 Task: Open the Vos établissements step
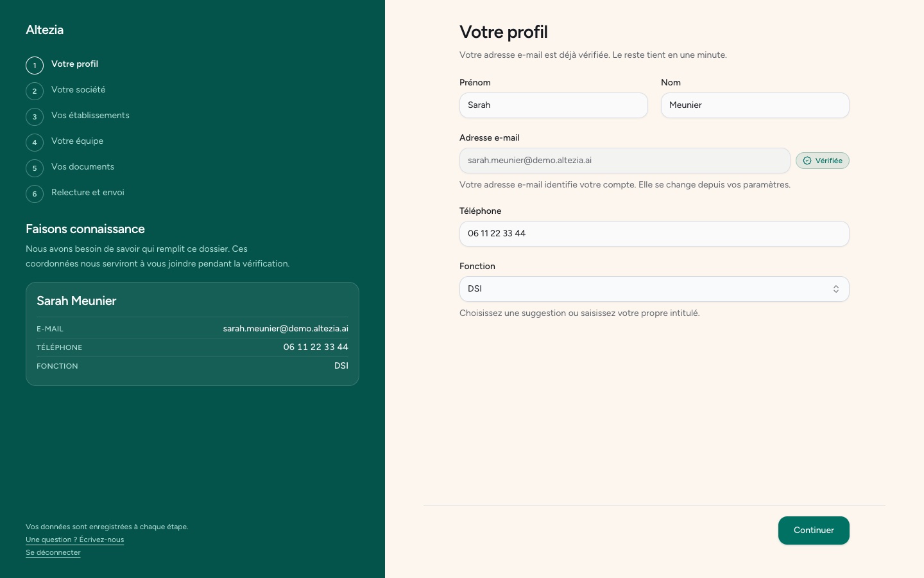pos(90,116)
